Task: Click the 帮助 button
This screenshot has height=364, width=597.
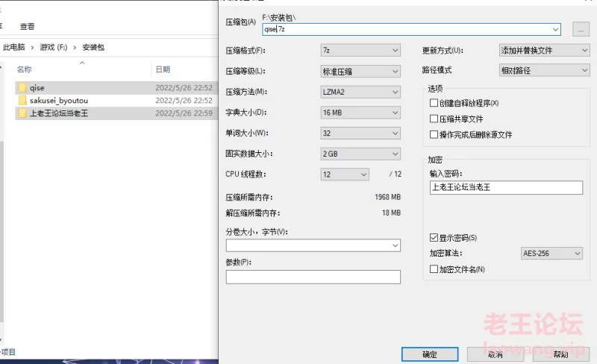Action: tap(561, 354)
